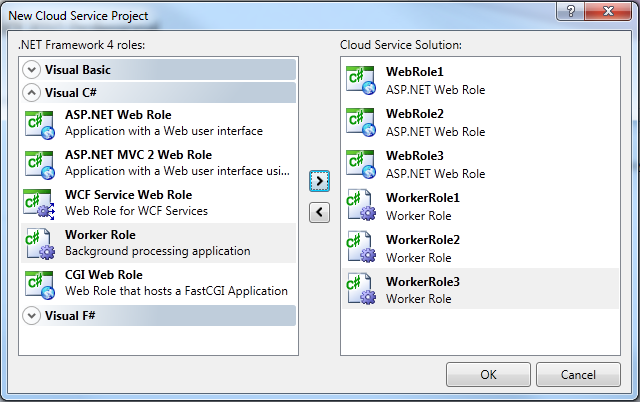Screen dimensions: 640x402
Task: Click the WCF Service Web Role icon
Action: click(39, 202)
